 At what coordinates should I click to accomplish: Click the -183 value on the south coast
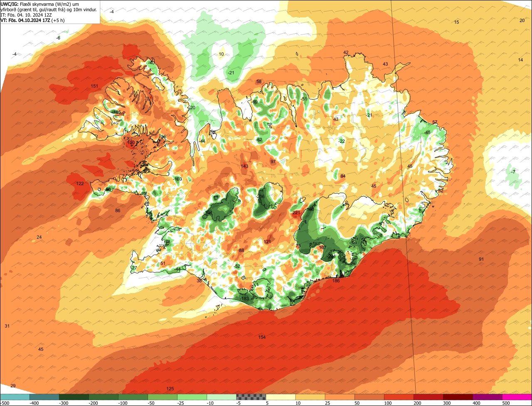tap(244, 298)
